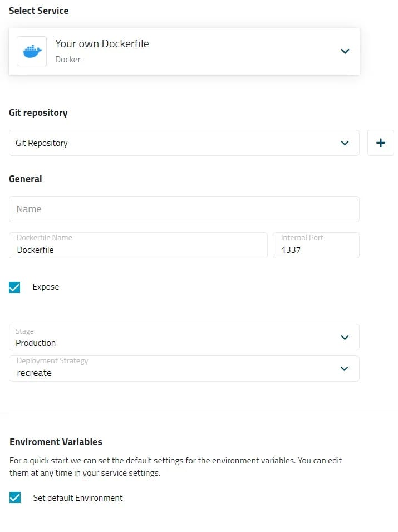Image resolution: width=398 pixels, height=532 pixels.
Task: Click the chevron on the service selector
Action: (345, 51)
